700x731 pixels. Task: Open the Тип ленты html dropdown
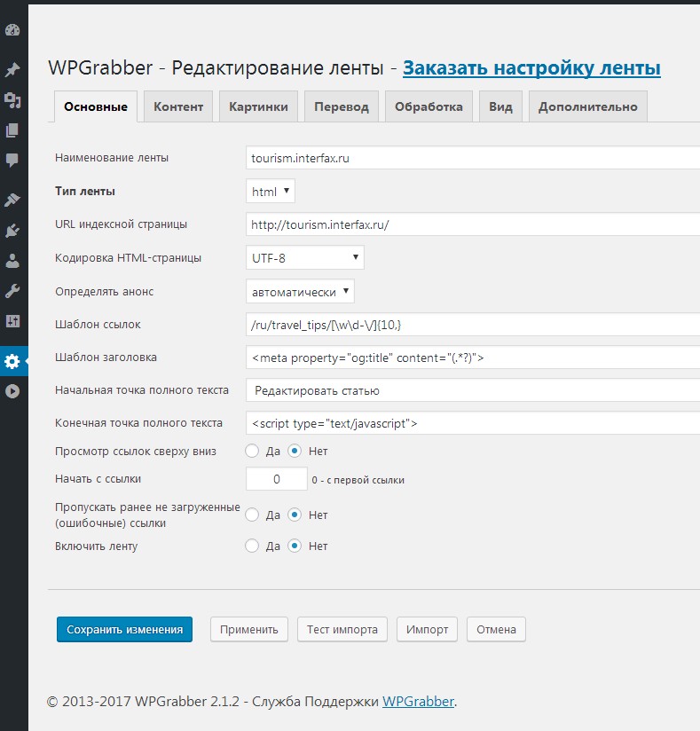point(271,191)
